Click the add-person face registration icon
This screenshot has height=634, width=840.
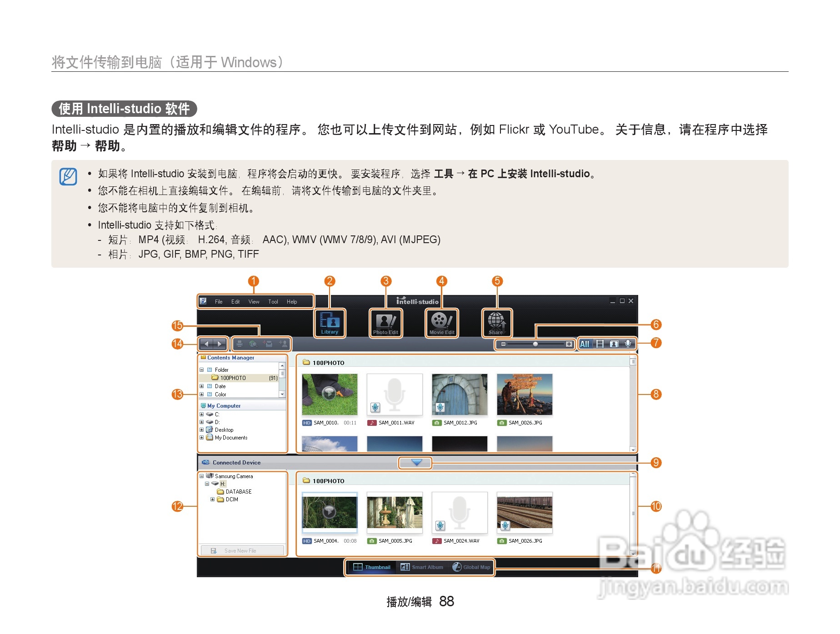point(283,344)
